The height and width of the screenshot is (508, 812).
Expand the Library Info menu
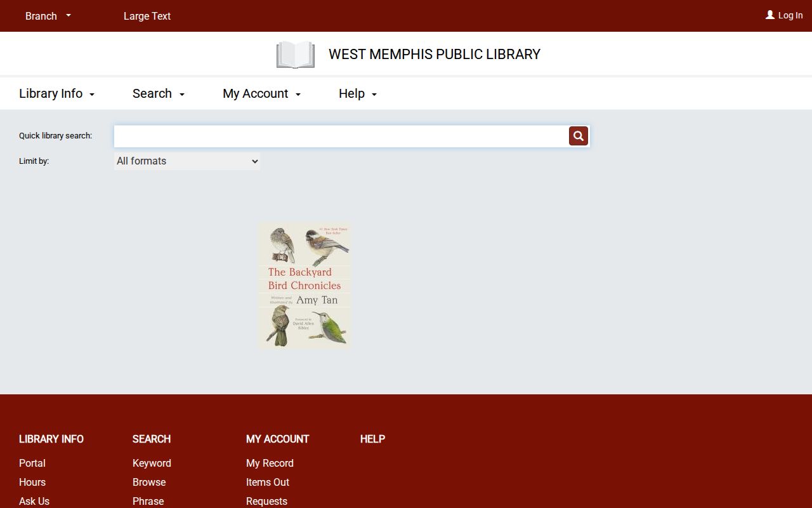[x=57, y=93]
